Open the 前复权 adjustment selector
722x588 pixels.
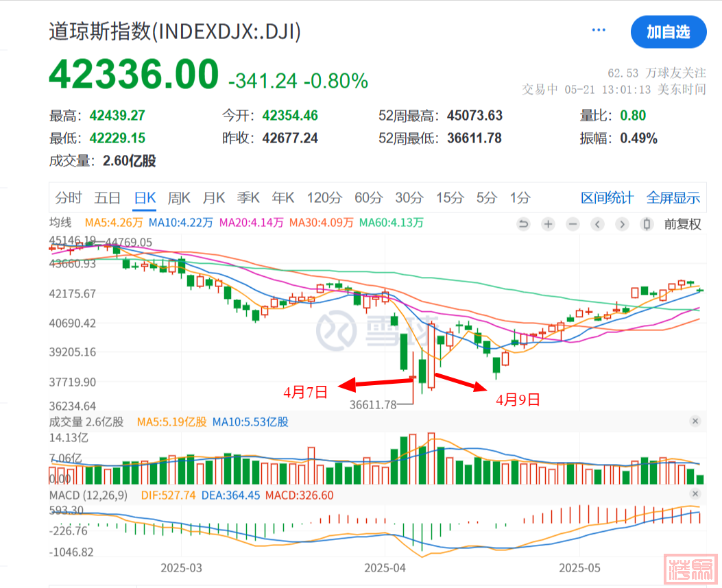[682, 225]
